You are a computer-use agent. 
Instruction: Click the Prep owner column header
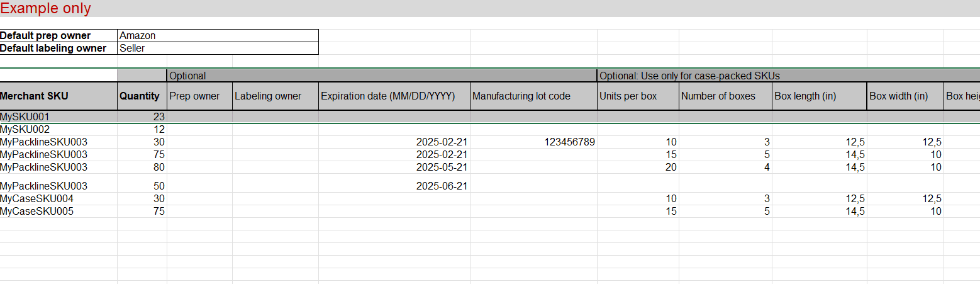[195, 96]
